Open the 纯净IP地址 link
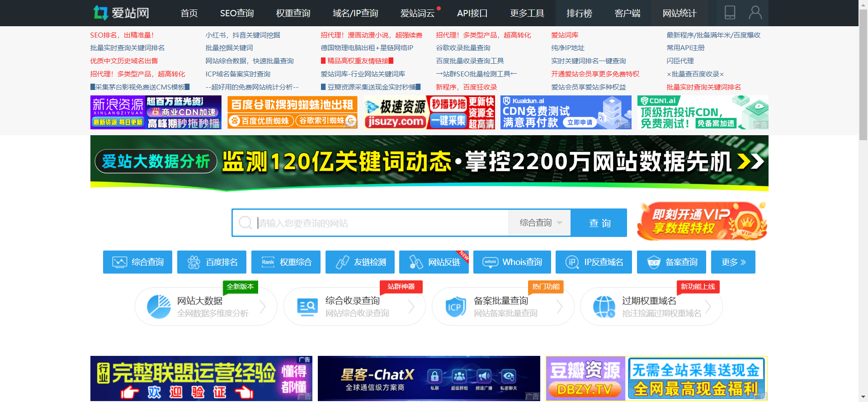868x402 pixels. point(568,48)
